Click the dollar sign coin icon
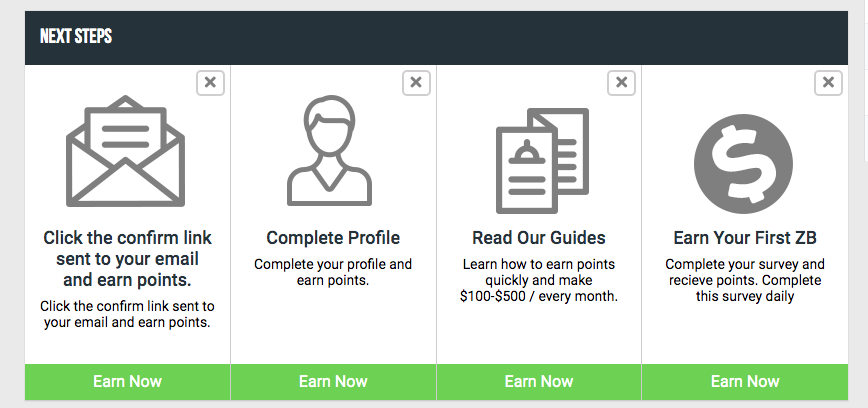Image resolution: width=868 pixels, height=408 pixels. (x=743, y=164)
